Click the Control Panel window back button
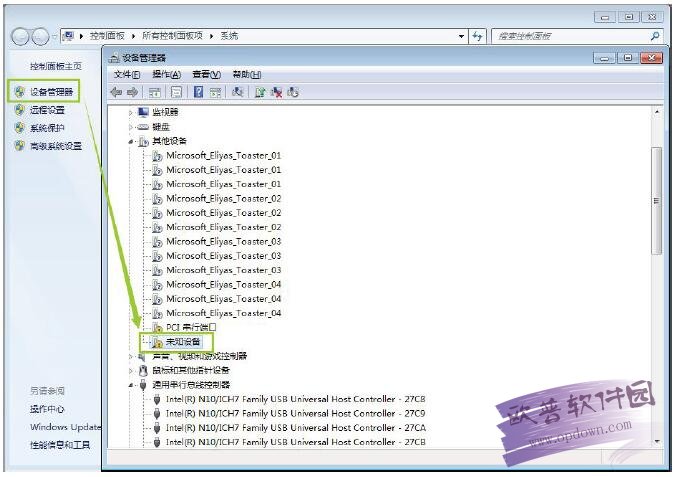679x477 pixels. tap(20, 36)
